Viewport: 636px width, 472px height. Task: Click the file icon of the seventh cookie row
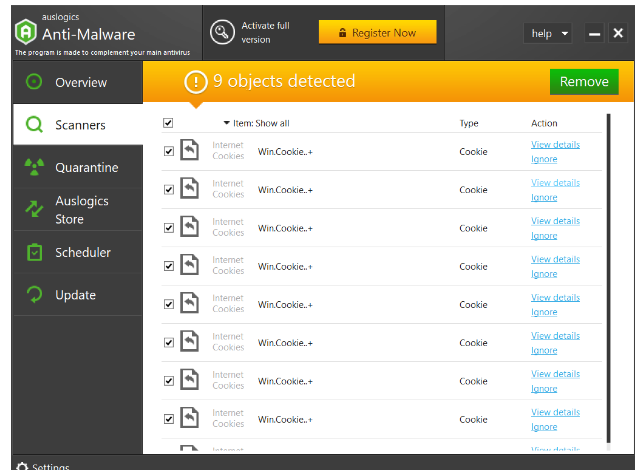click(189, 380)
